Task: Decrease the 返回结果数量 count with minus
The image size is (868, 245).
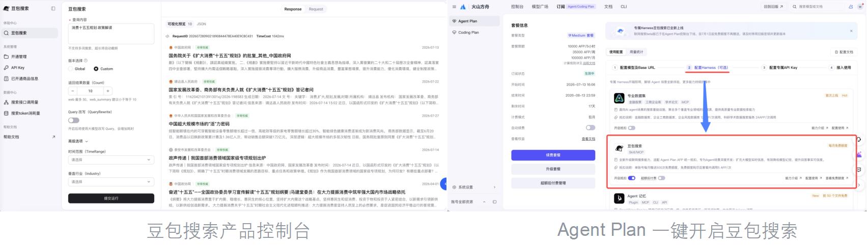Action: 72,91
